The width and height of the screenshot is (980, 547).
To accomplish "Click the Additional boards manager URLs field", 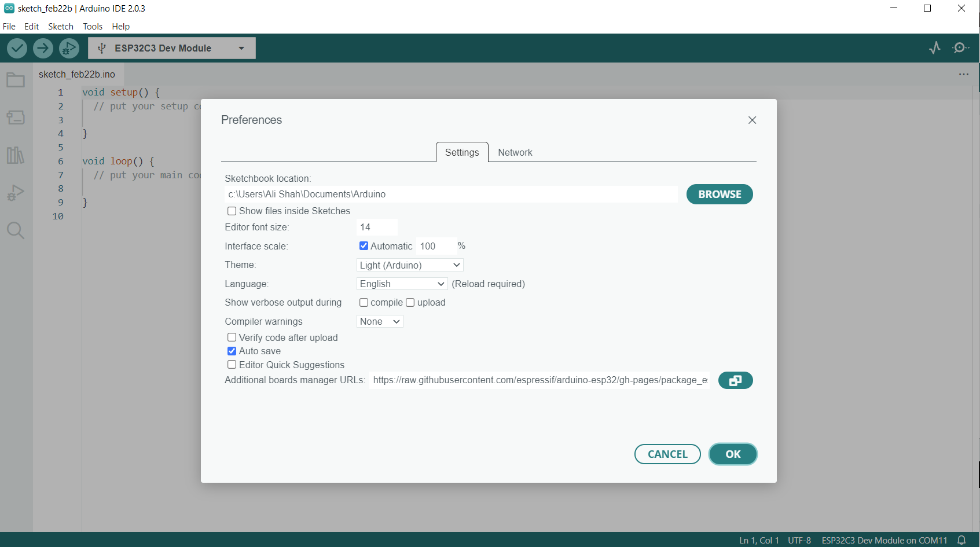I will coord(539,380).
